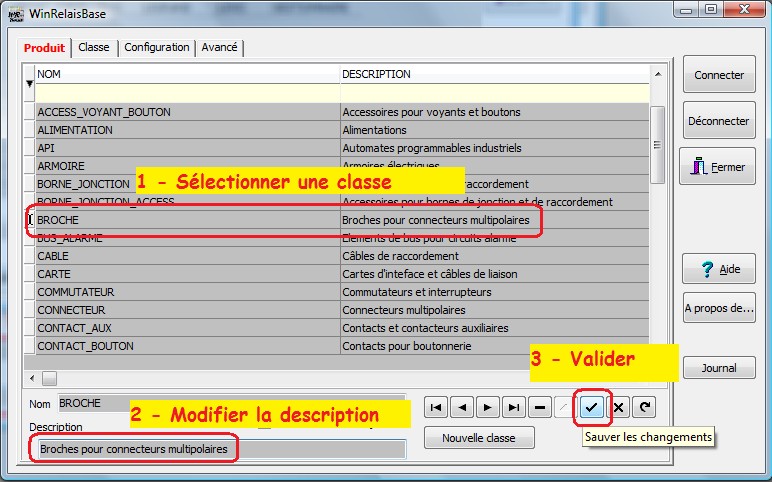Save changes with the checkmark button
Screen dimensions: 772x482
pos(592,407)
